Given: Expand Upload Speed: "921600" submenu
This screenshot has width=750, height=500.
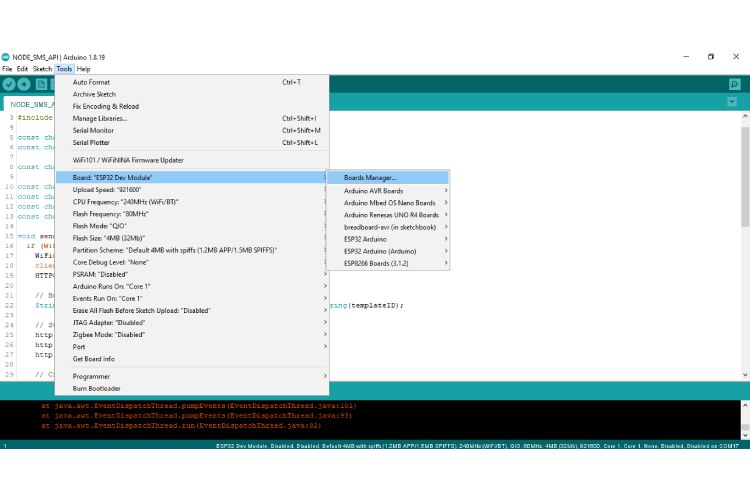Looking at the screenshot, I should (192, 189).
